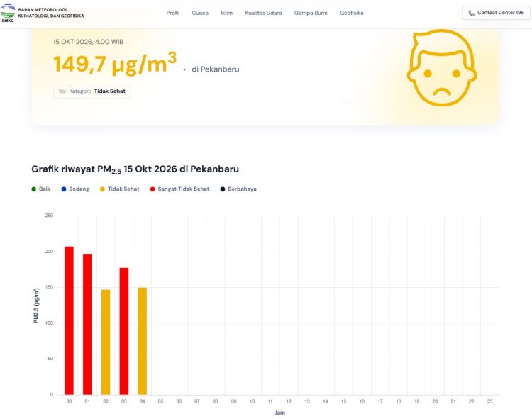Viewport: 532px width, 419px height.
Task: Click the 149,7 µg/m³ value
Action: pos(115,63)
